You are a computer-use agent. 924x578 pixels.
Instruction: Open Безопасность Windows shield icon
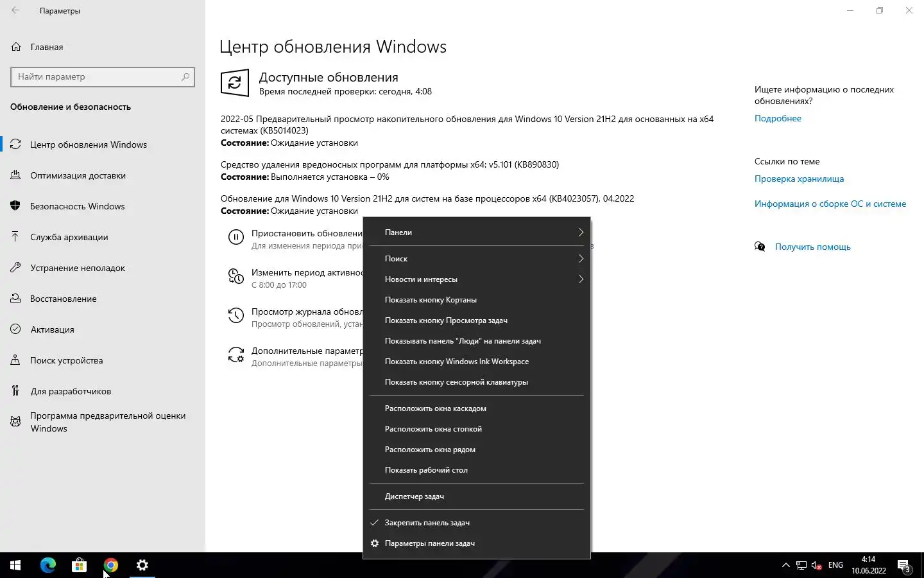pyautogui.click(x=15, y=206)
